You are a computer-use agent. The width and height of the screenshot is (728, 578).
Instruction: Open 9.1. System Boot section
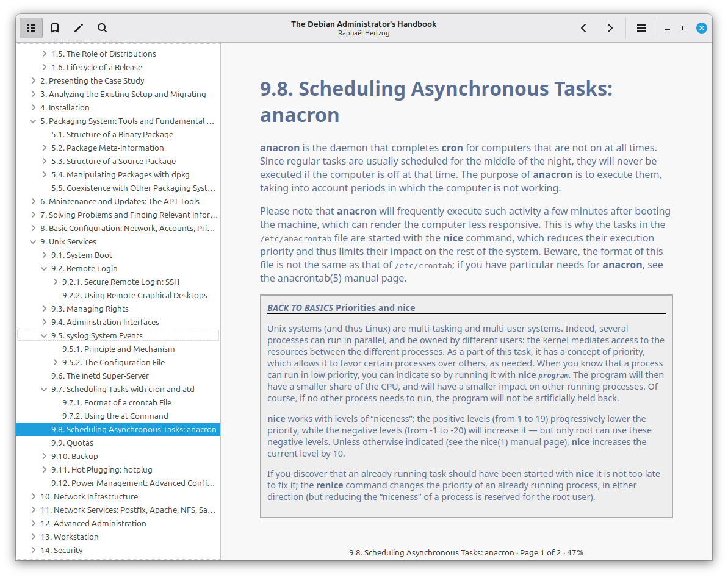[x=118, y=255]
